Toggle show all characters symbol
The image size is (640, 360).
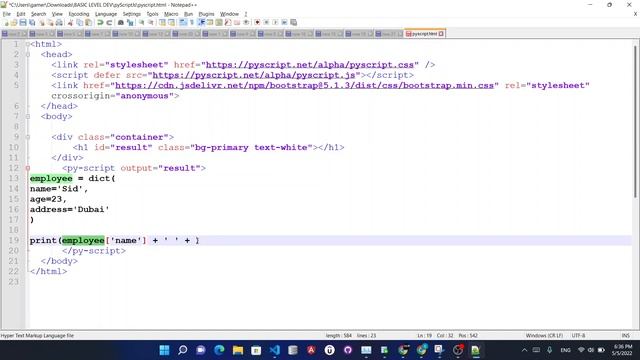point(191,22)
